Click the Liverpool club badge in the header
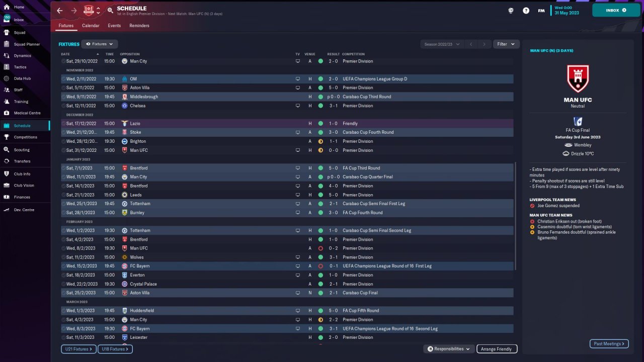 pos(89,10)
